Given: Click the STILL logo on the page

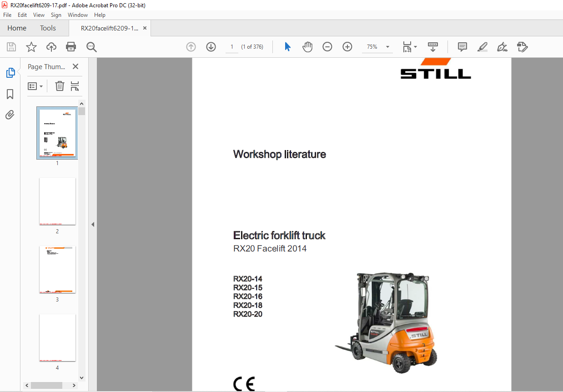Looking at the screenshot, I should (x=436, y=68).
